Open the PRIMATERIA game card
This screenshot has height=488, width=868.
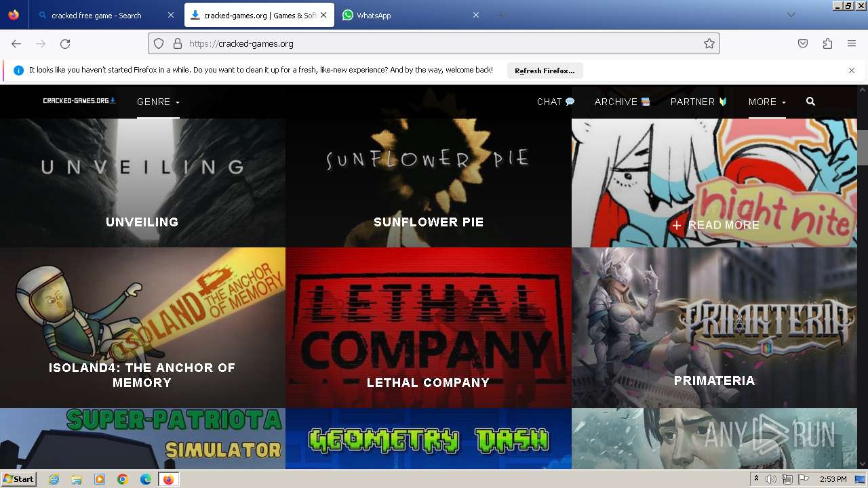click(714, 327)
